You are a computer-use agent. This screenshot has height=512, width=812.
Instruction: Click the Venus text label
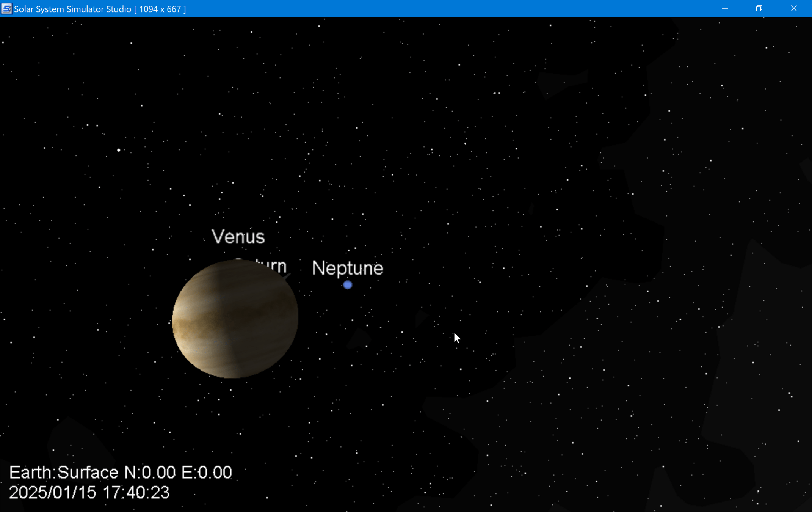(238, 237)
